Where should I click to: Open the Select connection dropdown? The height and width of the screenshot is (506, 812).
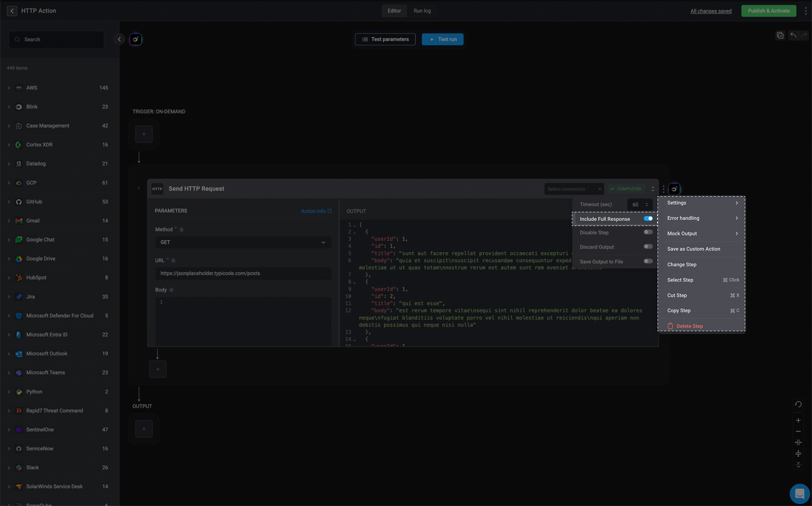tap(574, 189)
